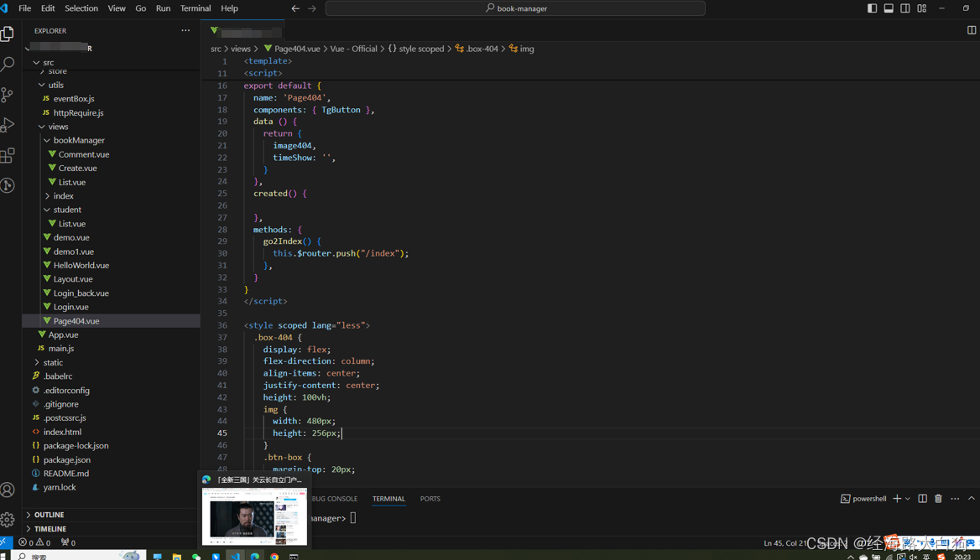Image resolution: width=980 pixels, height=560 pixels.
Task: Click style scoped breadcrumb segment
Action: pos(421,49)
